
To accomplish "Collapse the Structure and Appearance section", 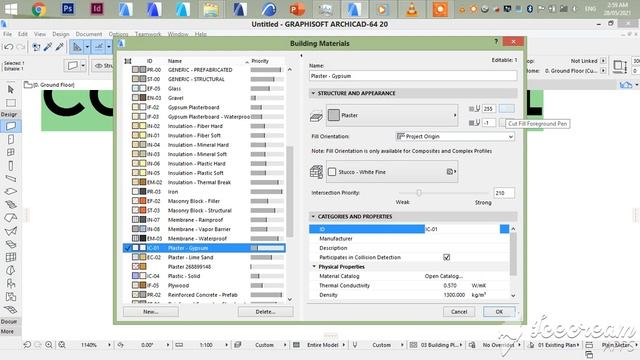I will [313, 93].
